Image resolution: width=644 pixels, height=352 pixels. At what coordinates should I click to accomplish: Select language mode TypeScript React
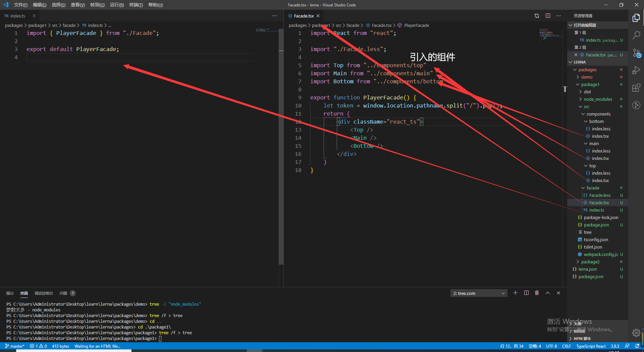(591, 346)
